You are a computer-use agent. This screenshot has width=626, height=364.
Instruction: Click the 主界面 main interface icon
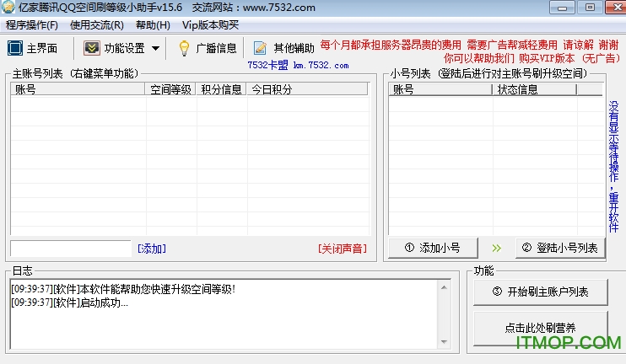tap(15, 48)
